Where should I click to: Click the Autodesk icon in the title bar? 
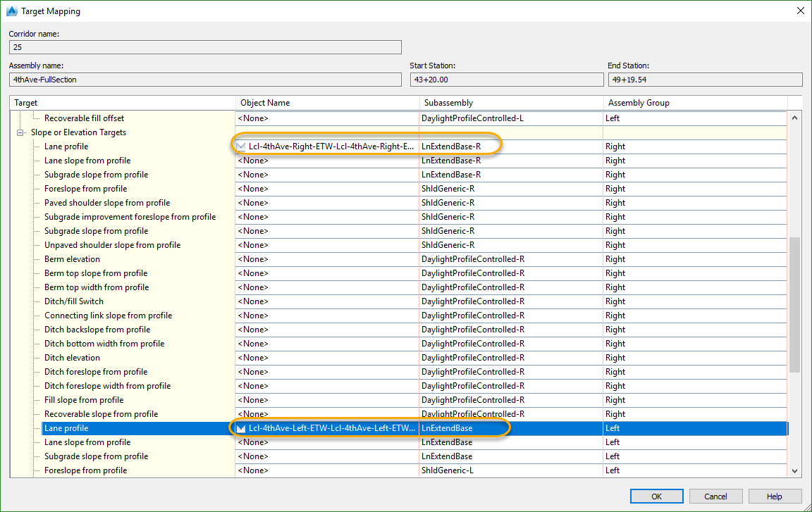[x=11, y=11]
